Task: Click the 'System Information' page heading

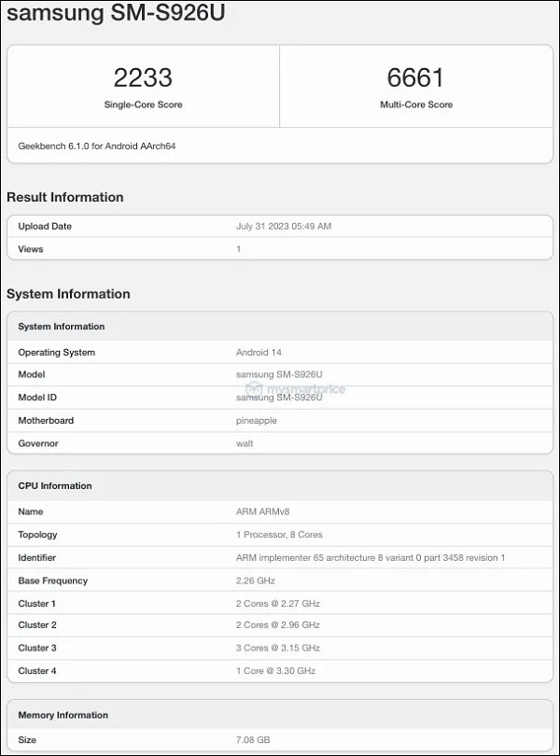Action: (x=68, y=294)
